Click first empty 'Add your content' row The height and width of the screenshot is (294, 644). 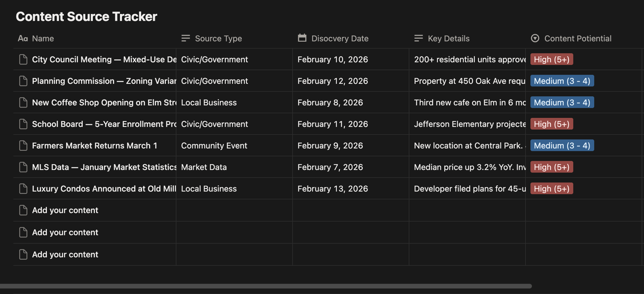(65, 210)
